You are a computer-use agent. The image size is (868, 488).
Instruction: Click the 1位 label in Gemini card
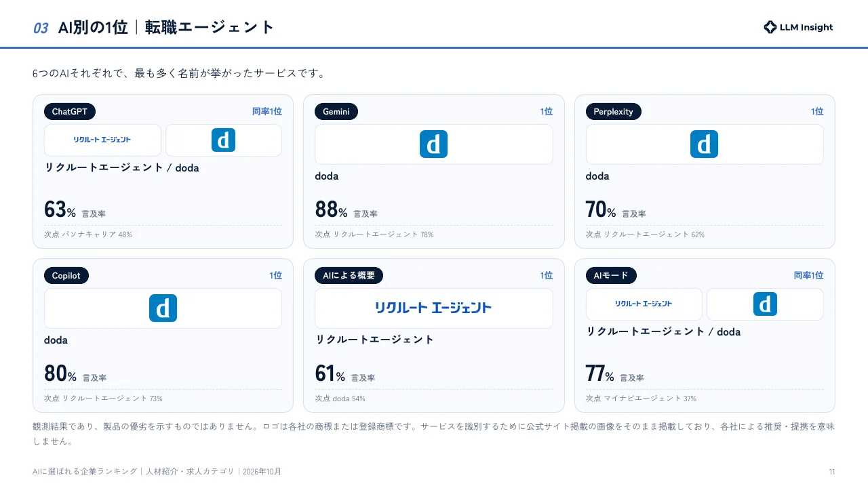click(547, 112)
